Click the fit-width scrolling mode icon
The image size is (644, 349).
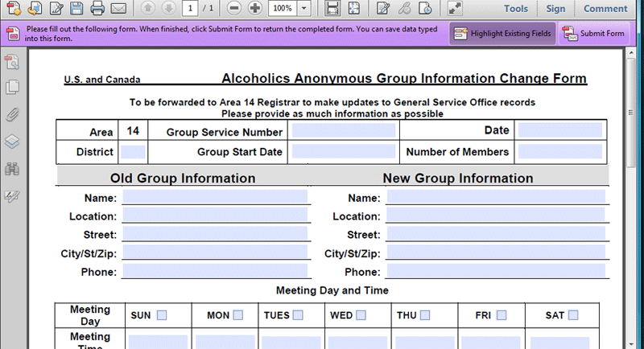coord(332,8)
